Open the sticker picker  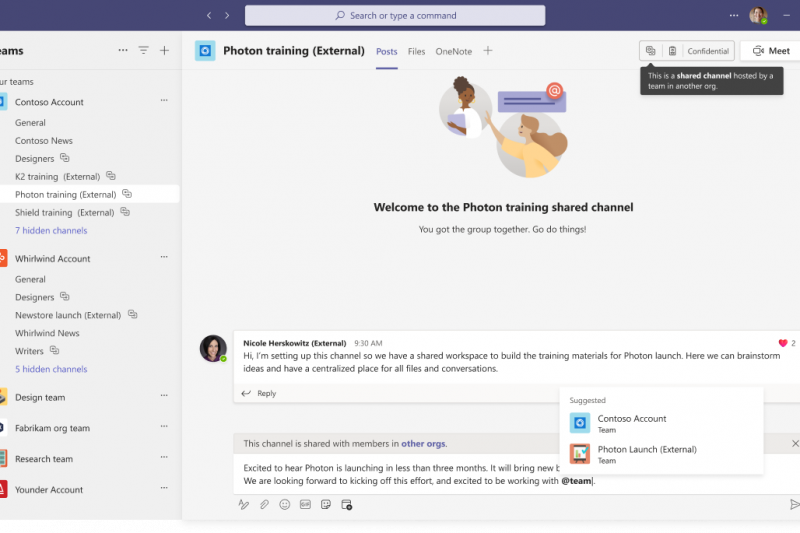[326, 504]
